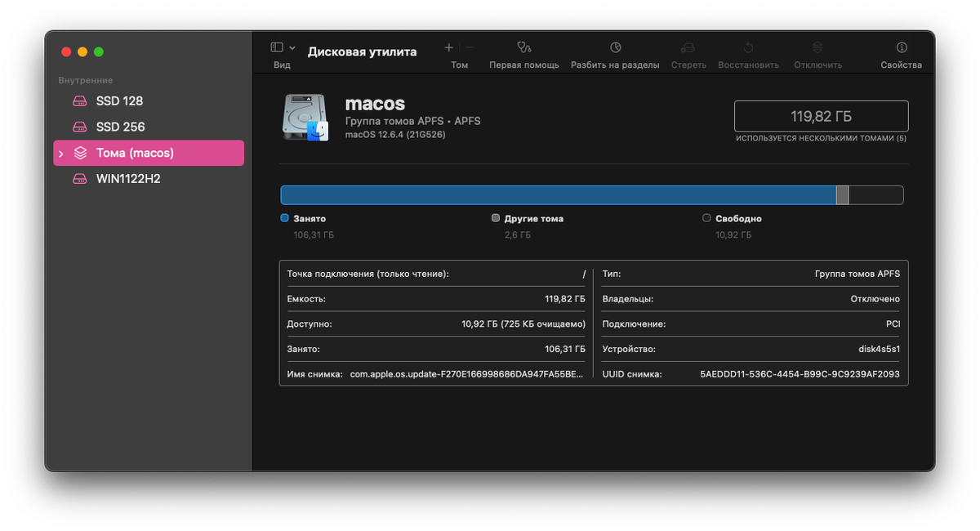Click the 'Внутренние' sidebar section header
Image resolution: width=980 pixels, height=531 pixels.
tap(86, 80)
